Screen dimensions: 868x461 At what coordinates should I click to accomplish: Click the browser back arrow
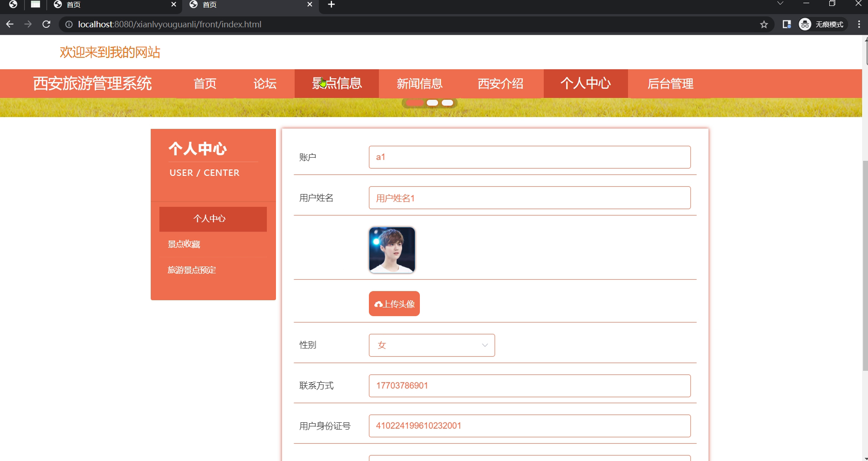click(10, 24)
